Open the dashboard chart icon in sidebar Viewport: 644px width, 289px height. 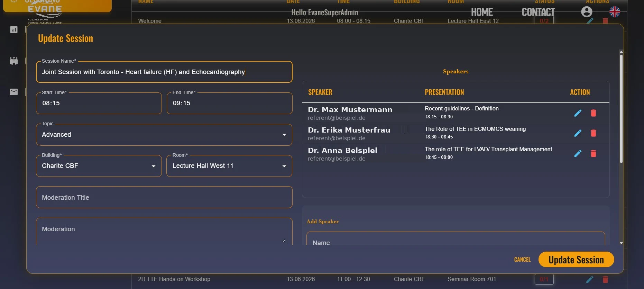pyautogui.click(x=14, y=30)
